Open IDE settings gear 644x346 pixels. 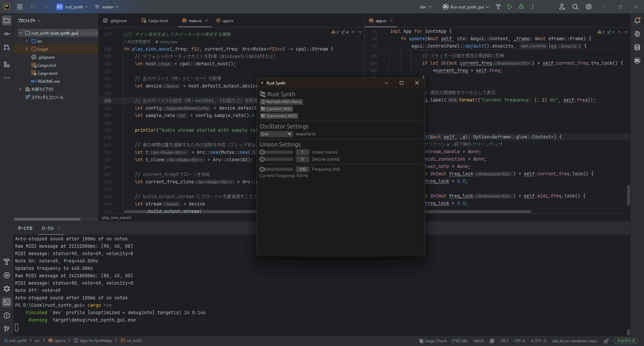click(x=589, y=7)
